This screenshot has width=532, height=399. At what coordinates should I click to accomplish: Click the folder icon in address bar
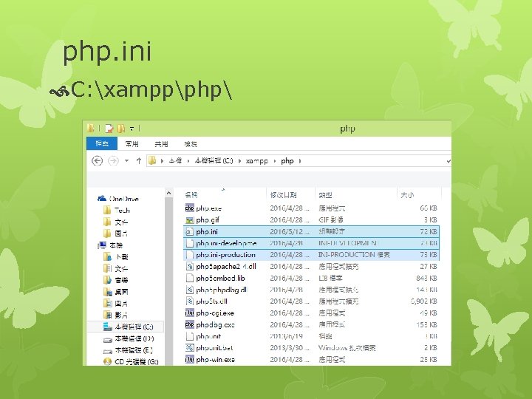(152, 160)
